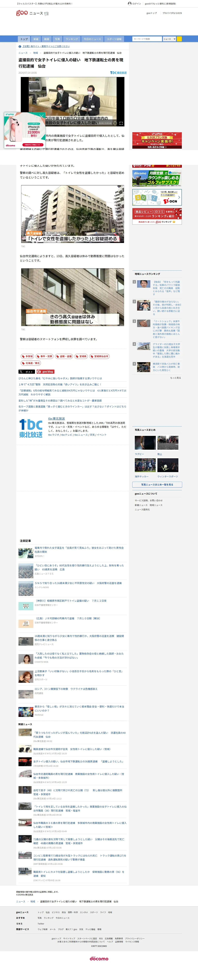Click the キーワードで検索 search field
Viewport: 198px width, 980px height.
tap(147, 39)
